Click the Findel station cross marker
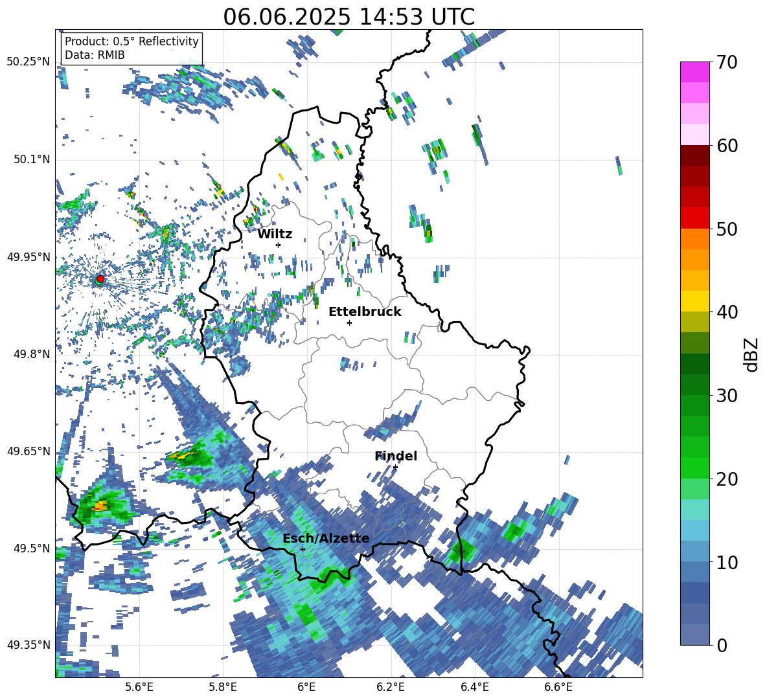 point(395,468)
